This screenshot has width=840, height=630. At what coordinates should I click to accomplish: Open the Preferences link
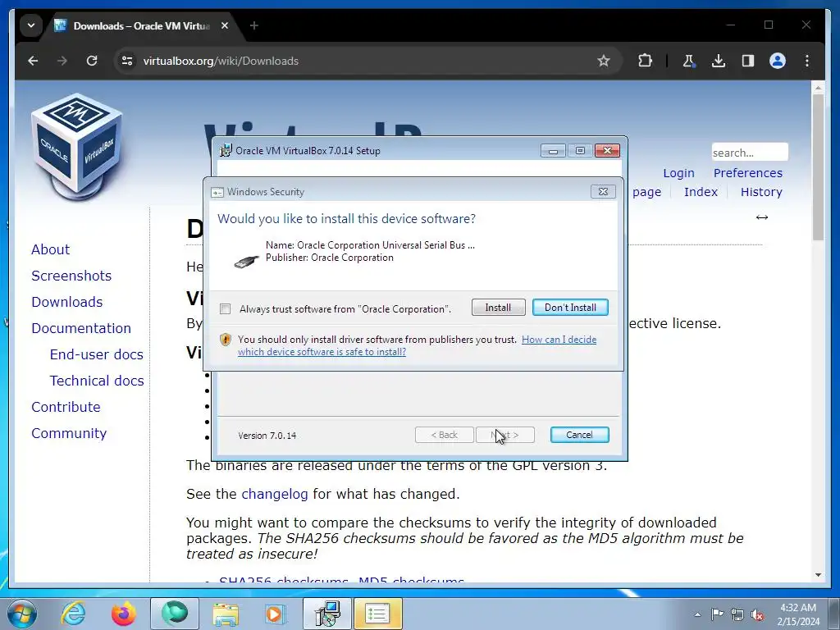click(x=747, y=173)
